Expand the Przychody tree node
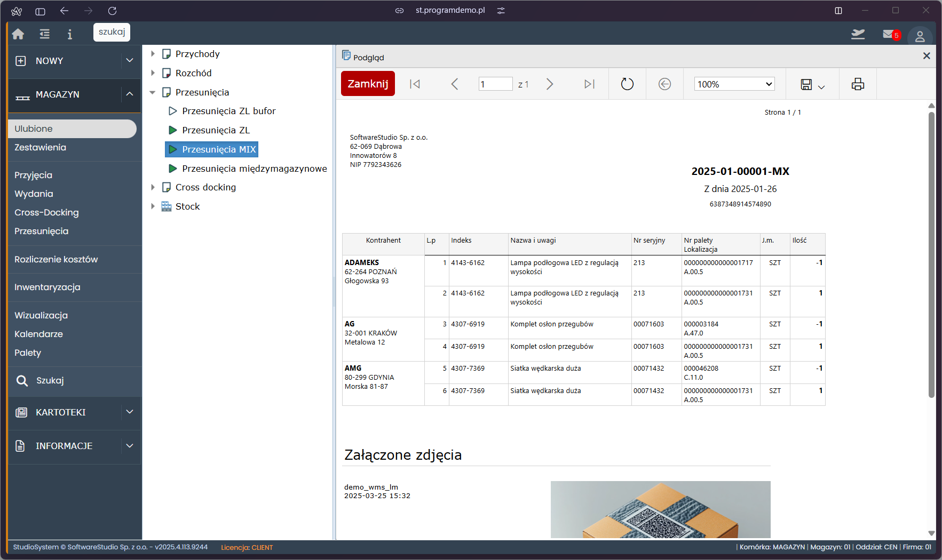The width and height of the screenshot is (942, 560). coord(153,54)
